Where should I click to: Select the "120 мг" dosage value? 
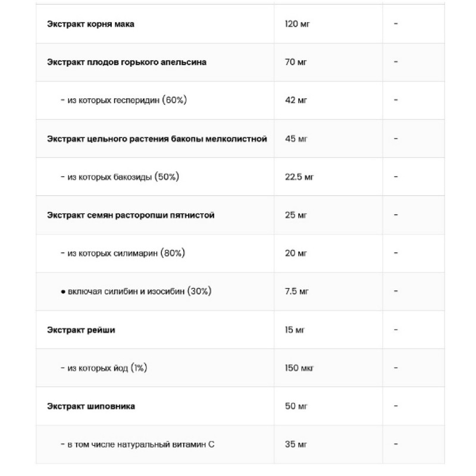(298, 24)
